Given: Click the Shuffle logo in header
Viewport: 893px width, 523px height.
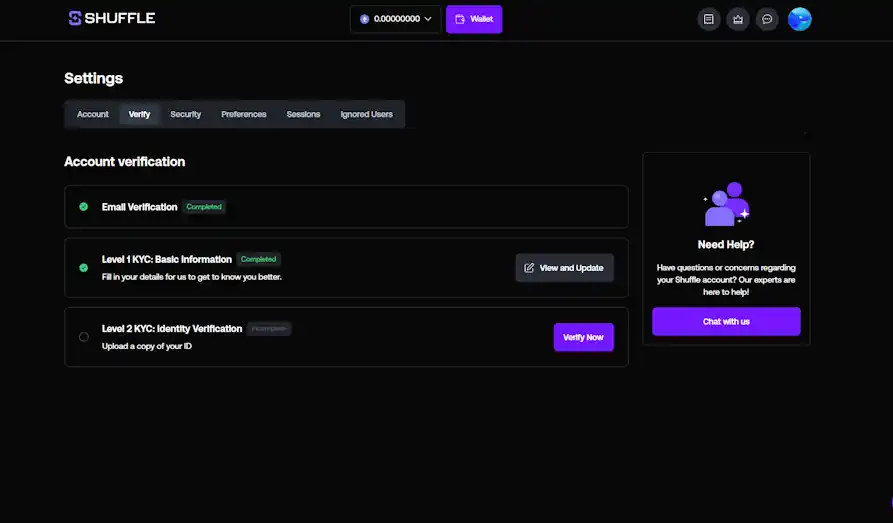Looking at the screenshot, I should pyautogui.click(x=111, y=18).
